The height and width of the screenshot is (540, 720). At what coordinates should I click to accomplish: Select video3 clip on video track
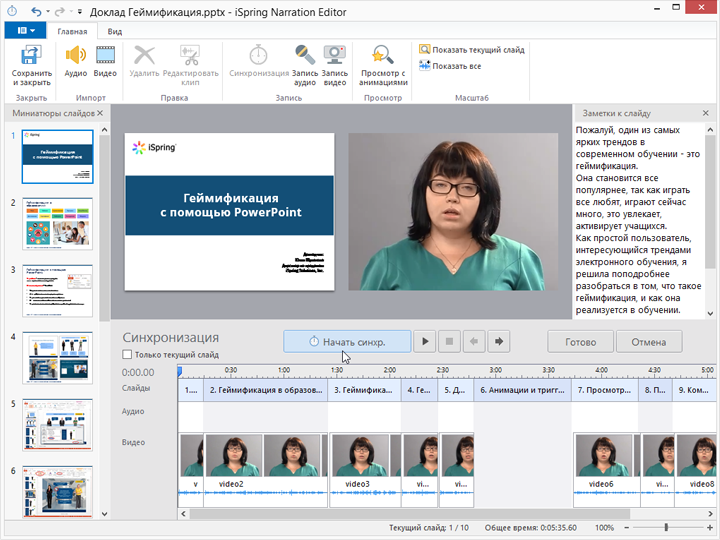click(365, 469)
